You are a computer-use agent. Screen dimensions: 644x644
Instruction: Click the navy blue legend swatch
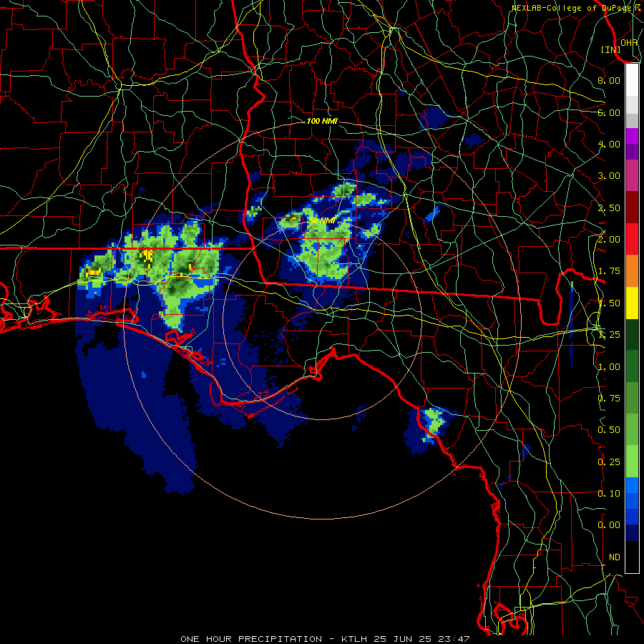pos(632,533)
